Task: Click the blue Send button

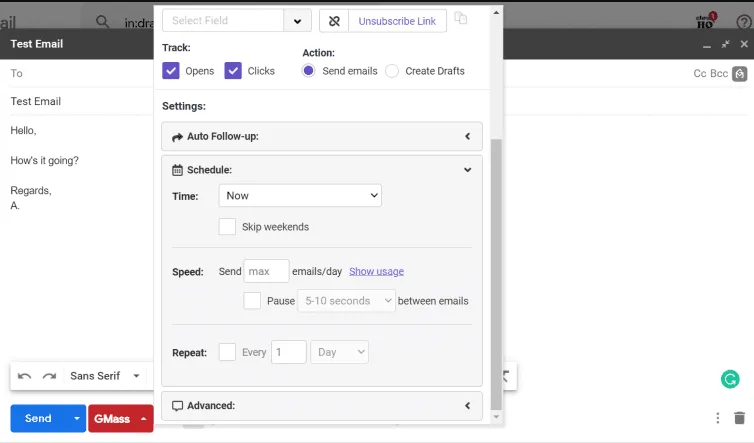Action: pos(39,418)
